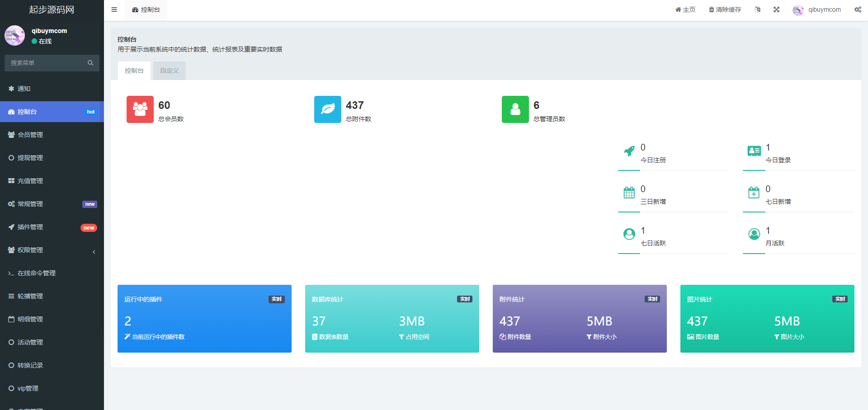Click the 6 value above 总管理员数

coord(537,105)
